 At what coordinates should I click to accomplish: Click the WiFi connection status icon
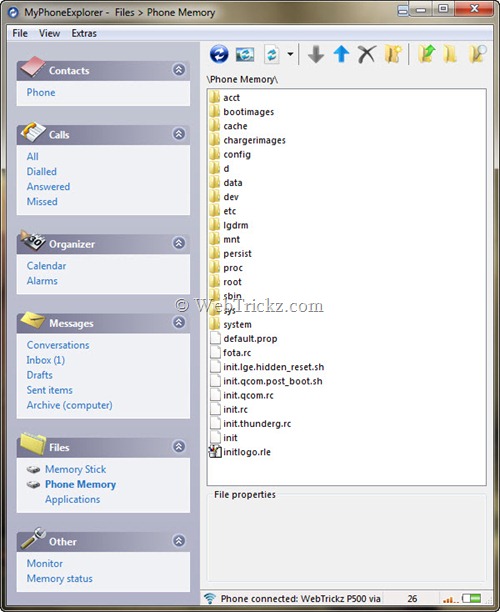coord(210,598)
